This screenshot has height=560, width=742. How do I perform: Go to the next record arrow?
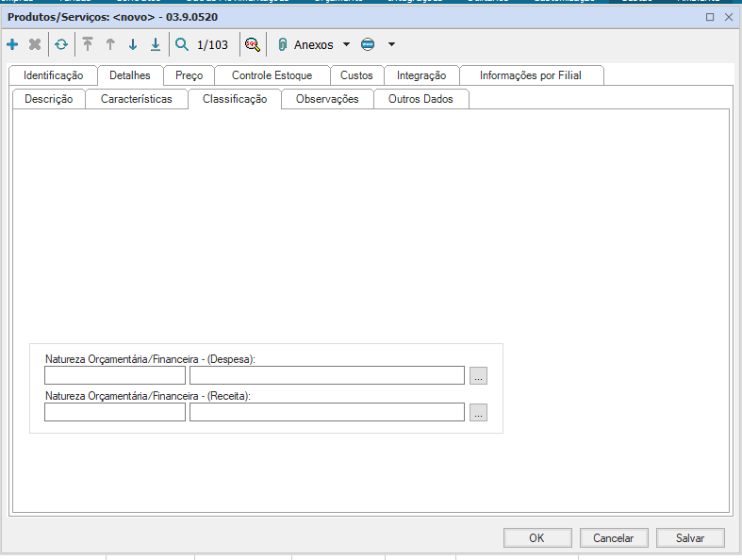(x=133, y=44)
